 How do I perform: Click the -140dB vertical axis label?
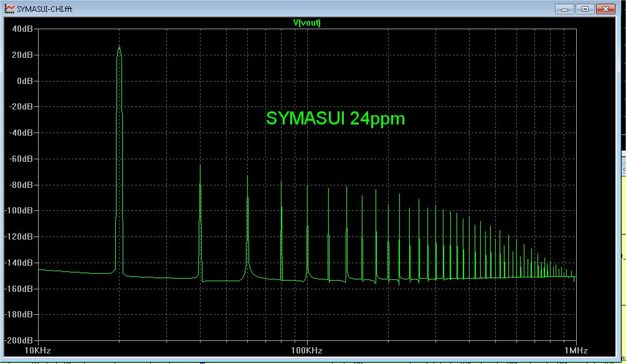point(19,263)
